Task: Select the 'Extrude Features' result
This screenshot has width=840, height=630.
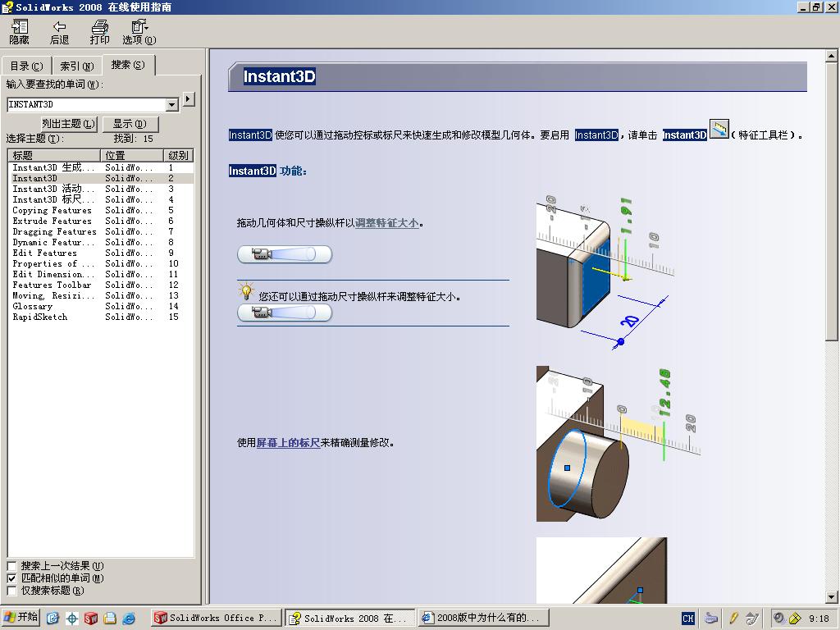Action: (x=101, y=221)
